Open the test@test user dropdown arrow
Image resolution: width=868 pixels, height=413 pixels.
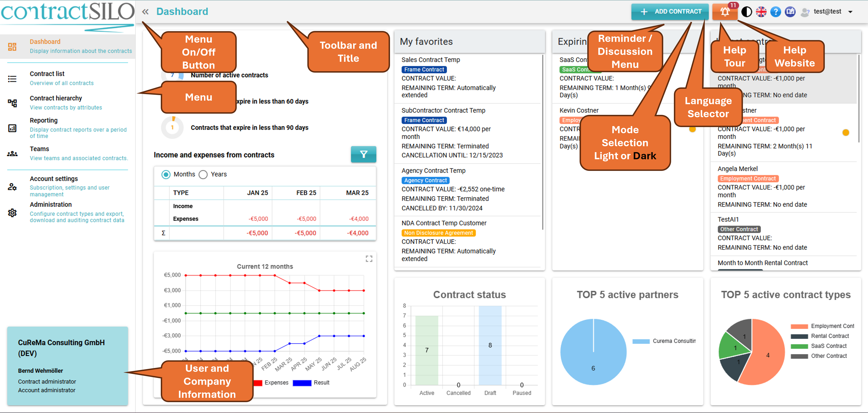click(850, 12)
